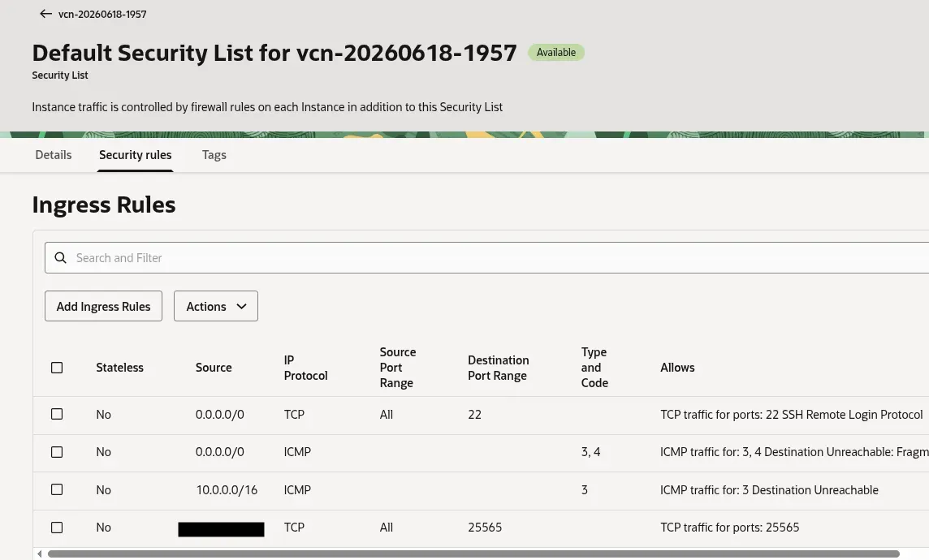This screenshot has height=560, width=929.
Task: Click the IP Protocol column header
Action: click(305, 368)
